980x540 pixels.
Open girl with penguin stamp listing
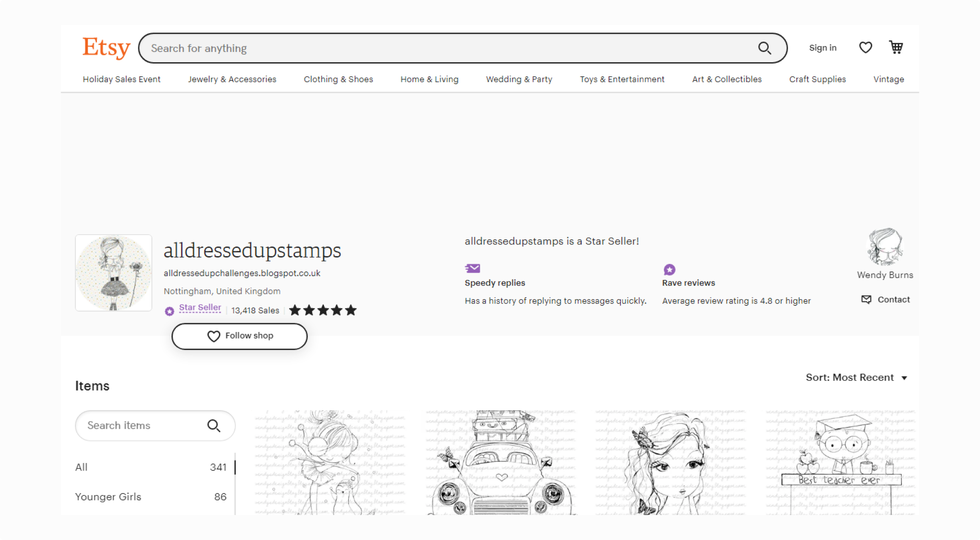(330, 462)
